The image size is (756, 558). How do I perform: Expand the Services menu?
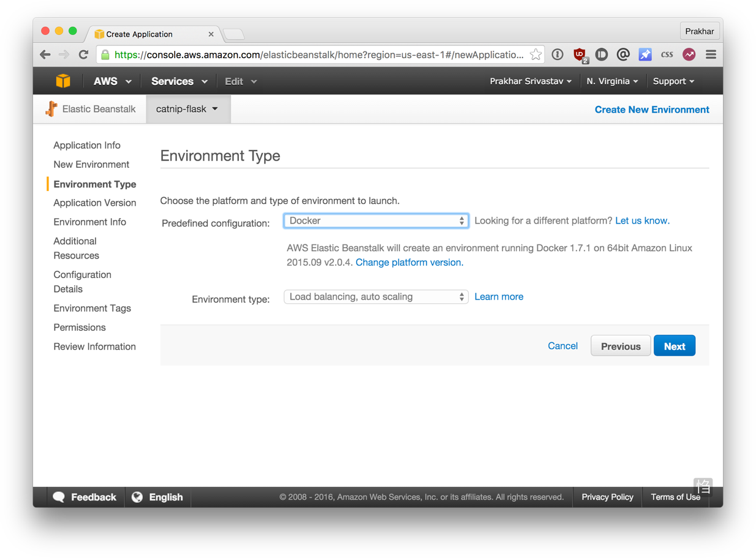coord(180,81)
